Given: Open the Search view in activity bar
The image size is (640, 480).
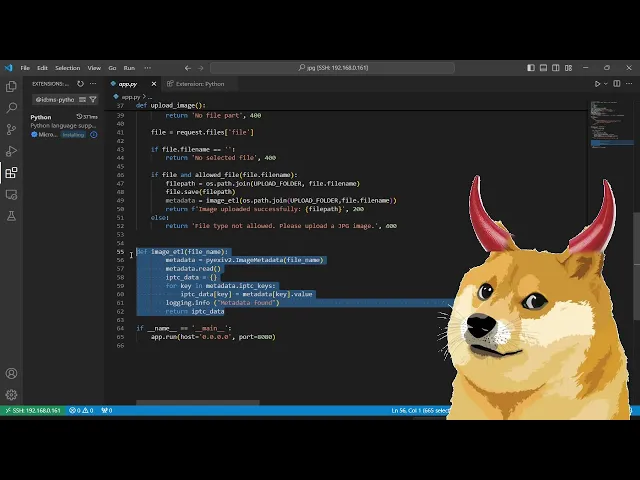Looking at the screenshot, I should (x=11, y=108).
